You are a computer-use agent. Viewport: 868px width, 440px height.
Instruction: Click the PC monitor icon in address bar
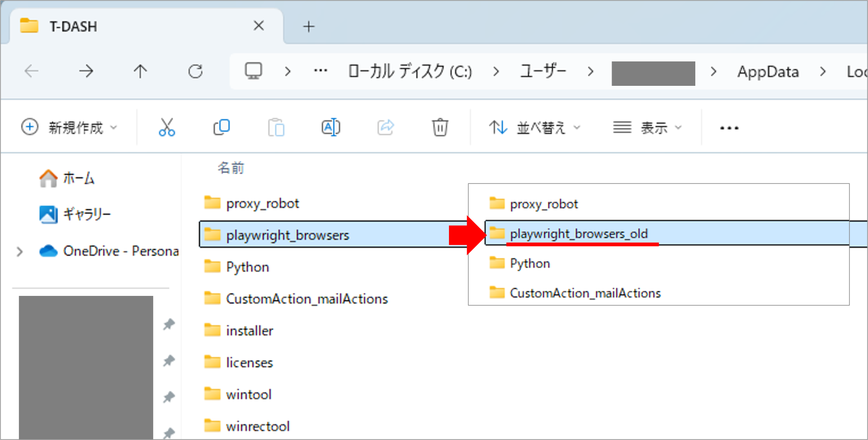(253, 71)
